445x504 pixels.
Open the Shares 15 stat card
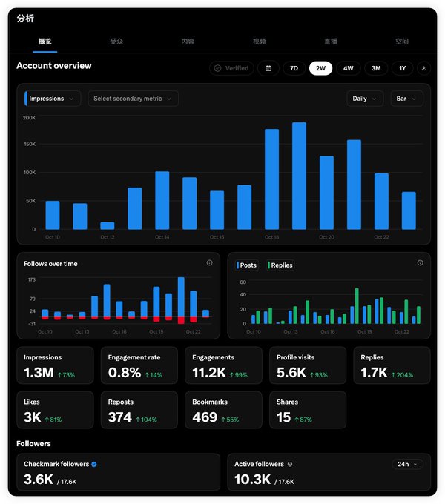[x=308, y=410]
